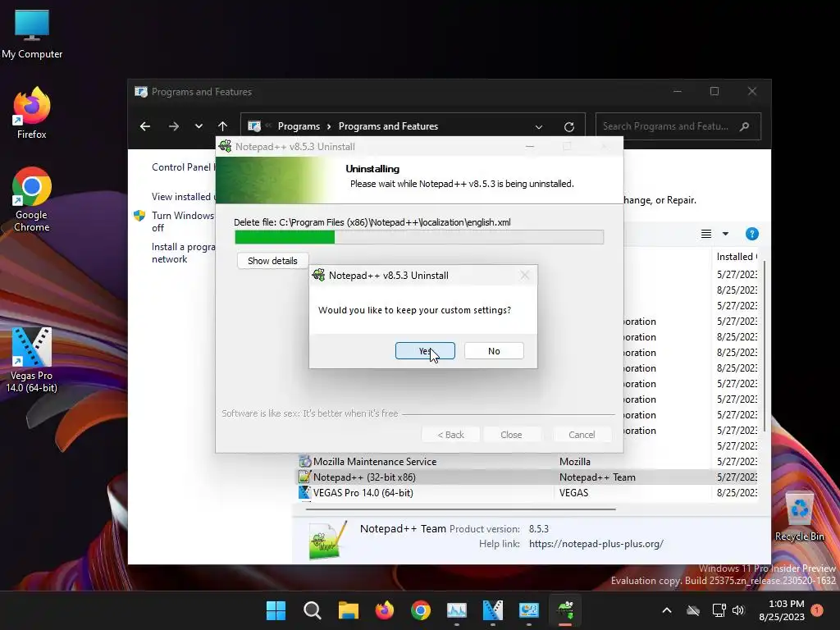
Task: Open taskbar Search
Action: [313, 610]
